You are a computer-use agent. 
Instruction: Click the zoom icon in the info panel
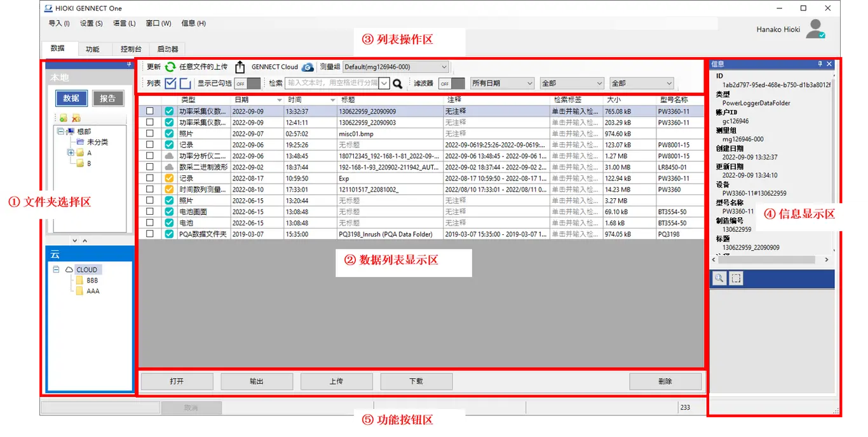click(x=719, y=278)
